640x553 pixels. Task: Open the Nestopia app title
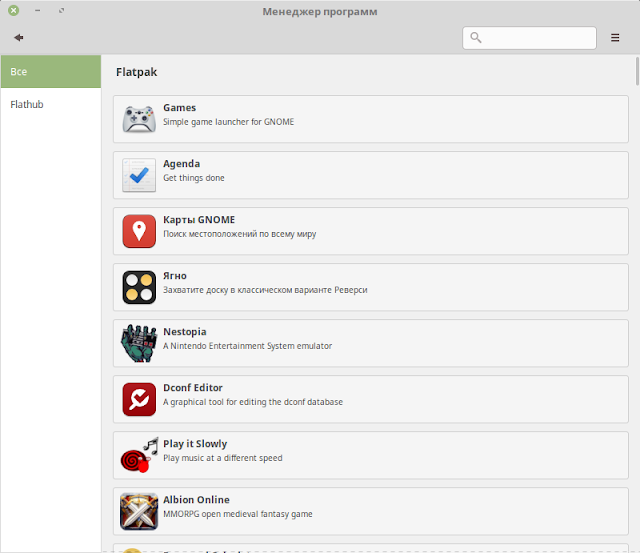pyautogui.click(x=185, y=332)
